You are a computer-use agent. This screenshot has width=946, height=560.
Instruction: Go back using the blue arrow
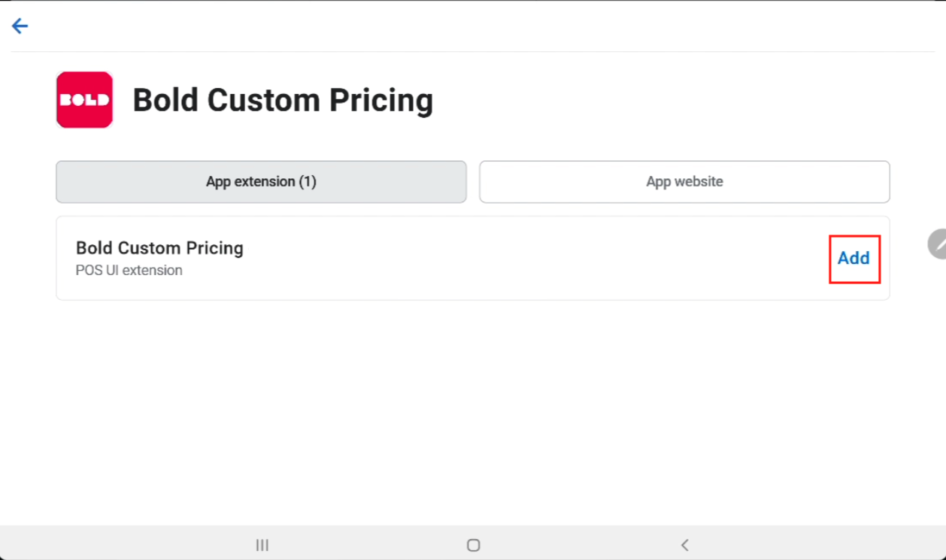[20, 26]
